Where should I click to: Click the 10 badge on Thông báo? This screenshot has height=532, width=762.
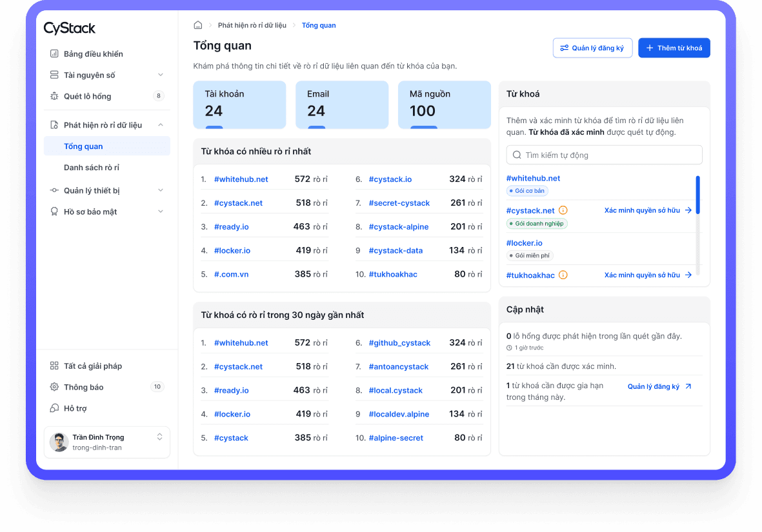(157, 387)
